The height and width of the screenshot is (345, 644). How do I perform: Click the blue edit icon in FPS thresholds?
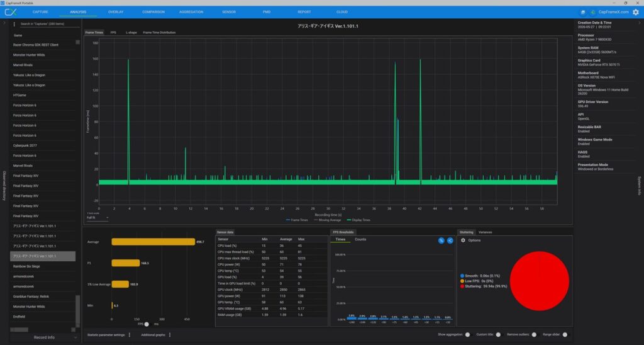441,240
